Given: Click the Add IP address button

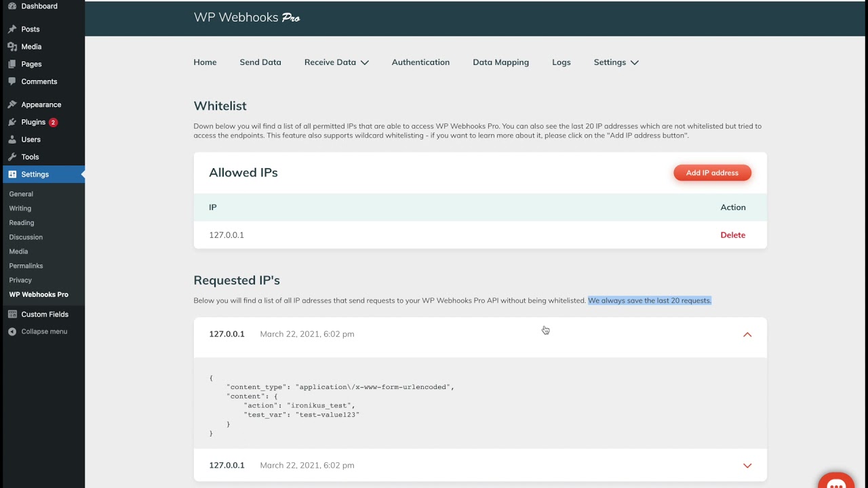Looking at the screenshot, I should pyautogui.click(x=712, y=173).
